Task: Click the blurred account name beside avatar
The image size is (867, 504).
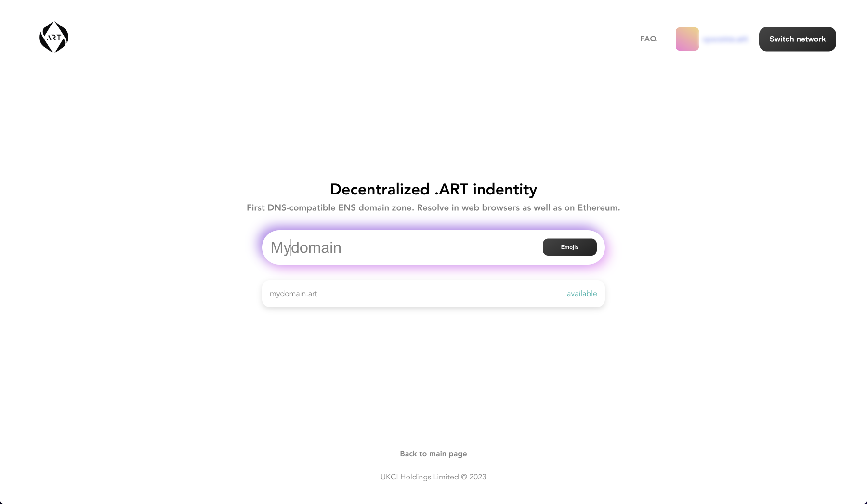Action: 725,39
